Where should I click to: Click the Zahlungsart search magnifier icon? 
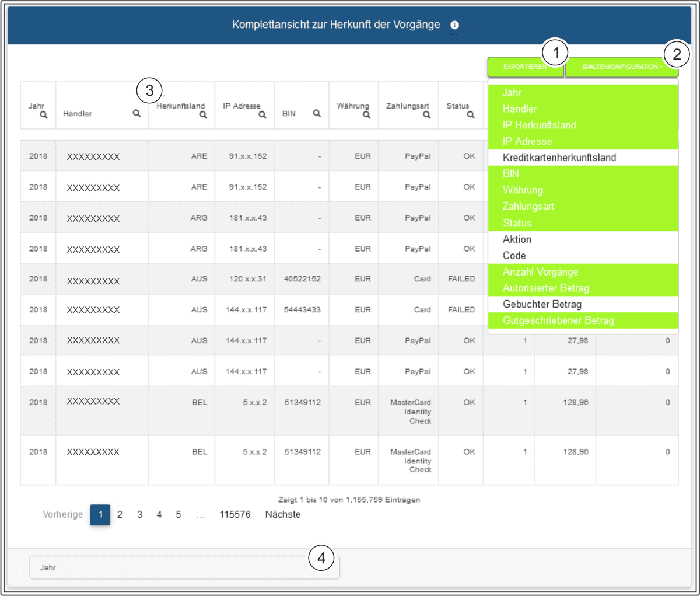pos(426,115)
